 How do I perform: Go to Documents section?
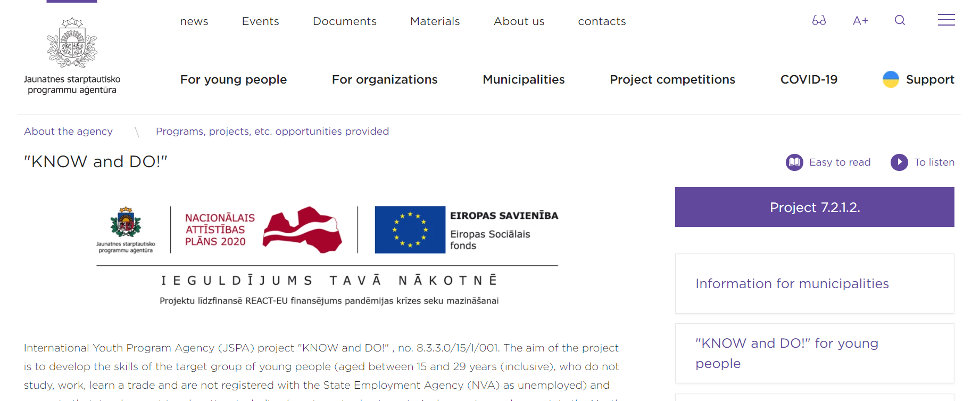(x=345, y=21)
